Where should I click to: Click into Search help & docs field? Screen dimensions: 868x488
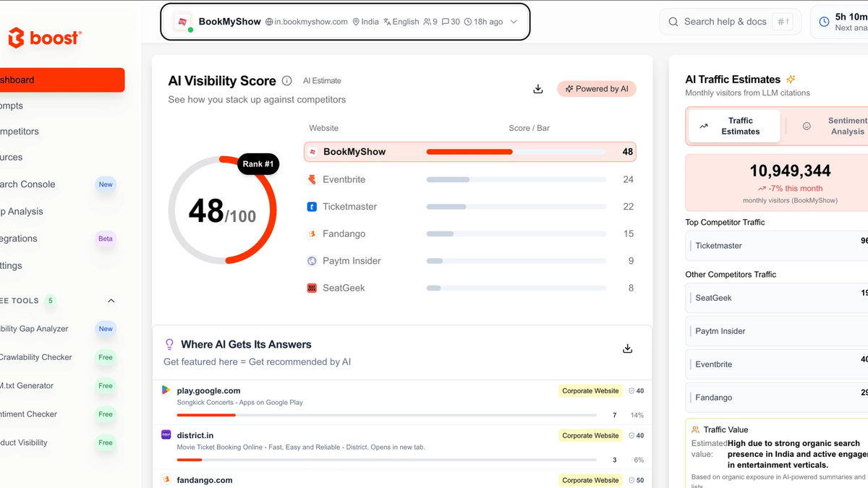coord(729,22)
